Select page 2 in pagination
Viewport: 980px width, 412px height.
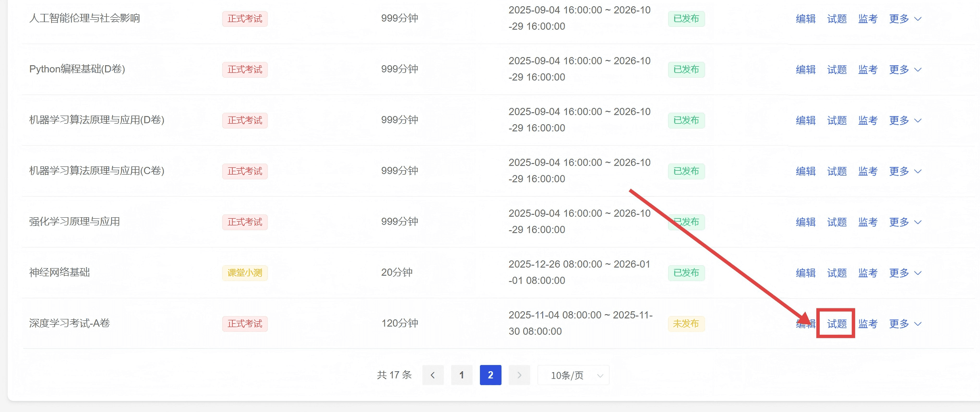pos(490,375)
